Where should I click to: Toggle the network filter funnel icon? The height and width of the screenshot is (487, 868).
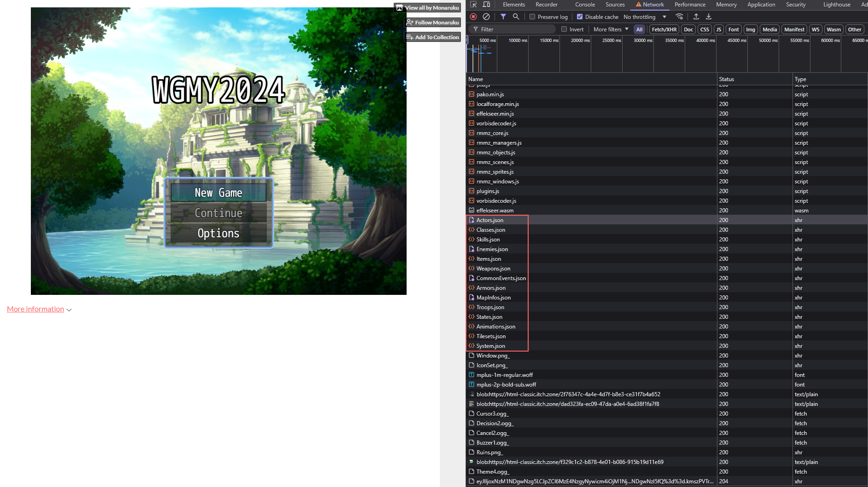click(x=503, y=17)
